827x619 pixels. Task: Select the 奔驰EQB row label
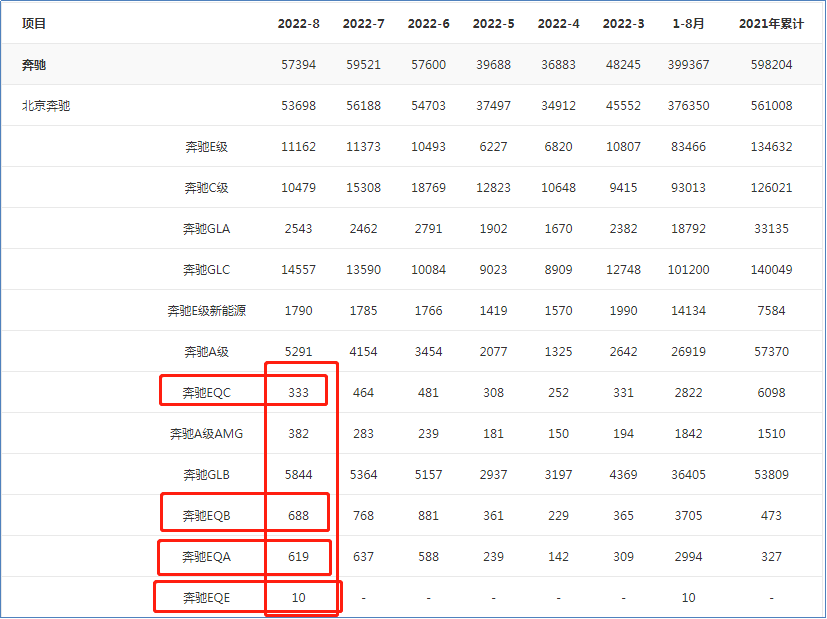point(206,516)
